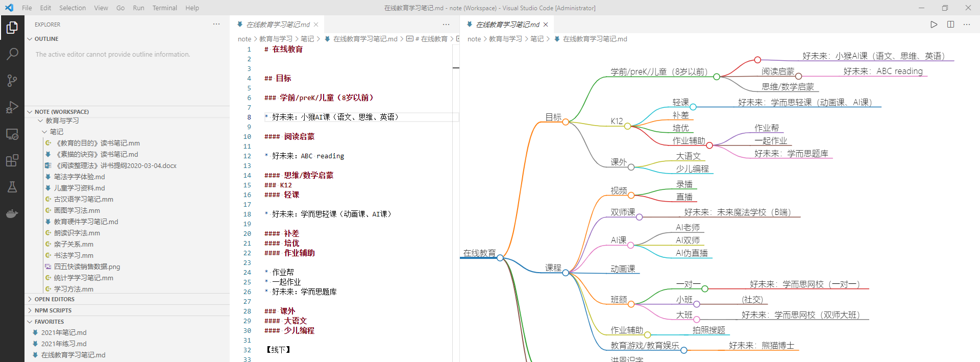Click the split editor icon
980x362 pixels.
950,24
